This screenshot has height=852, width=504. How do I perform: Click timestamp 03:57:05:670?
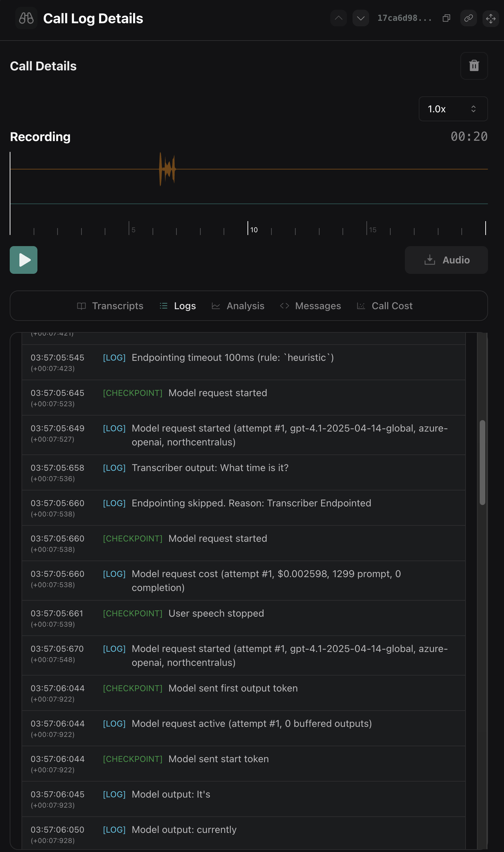[x=57, y=649]
